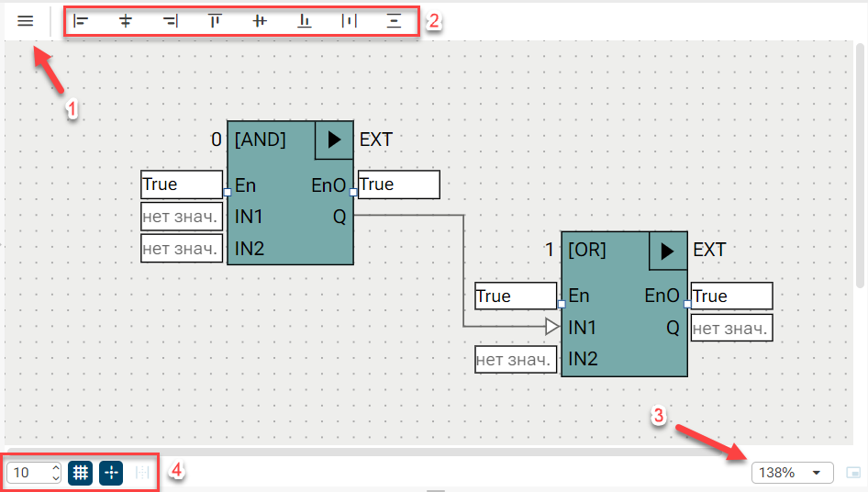
Task: Click OR block EnO output True field
Action: click(731, 296)
